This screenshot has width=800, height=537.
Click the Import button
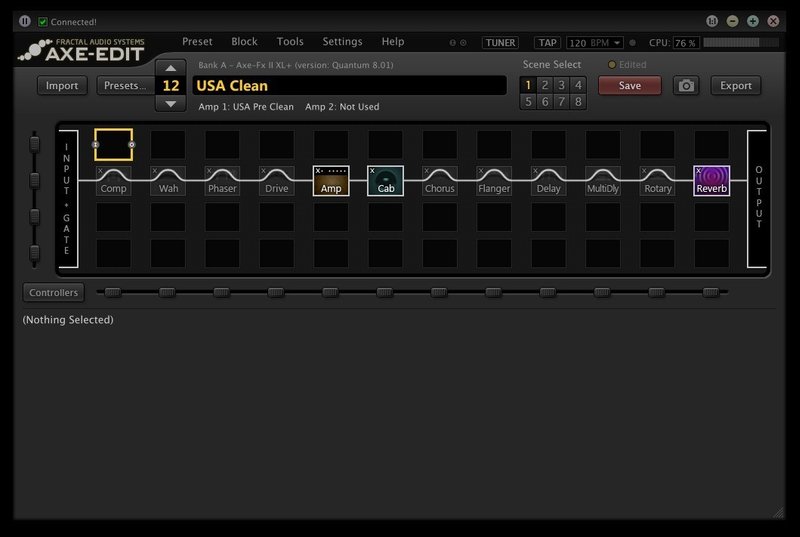coord(62,86)
